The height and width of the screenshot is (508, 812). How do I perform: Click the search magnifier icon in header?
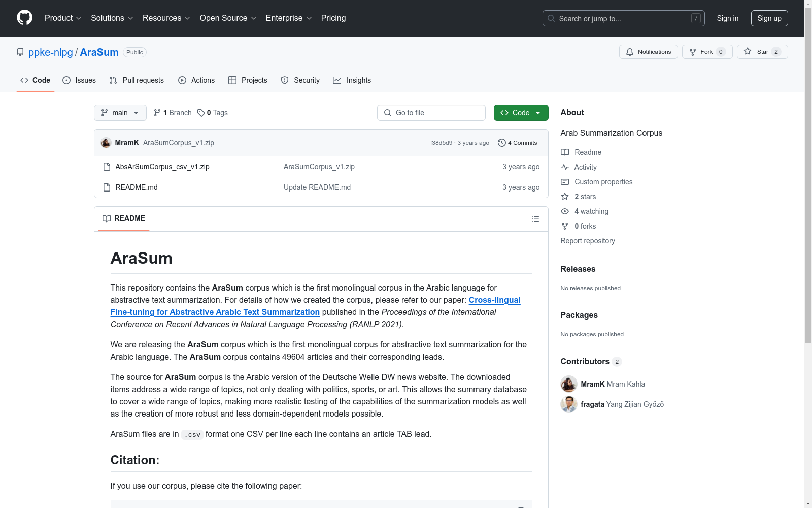tap(551, 18)
